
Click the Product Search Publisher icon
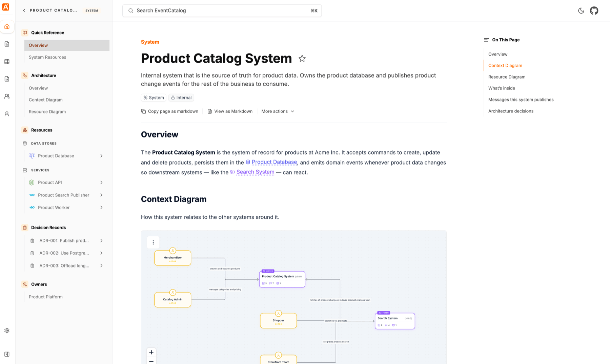[x=32, y=195]
